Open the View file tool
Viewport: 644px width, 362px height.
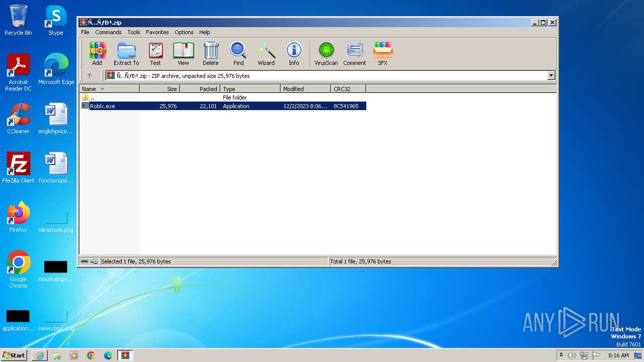(183, 54)
